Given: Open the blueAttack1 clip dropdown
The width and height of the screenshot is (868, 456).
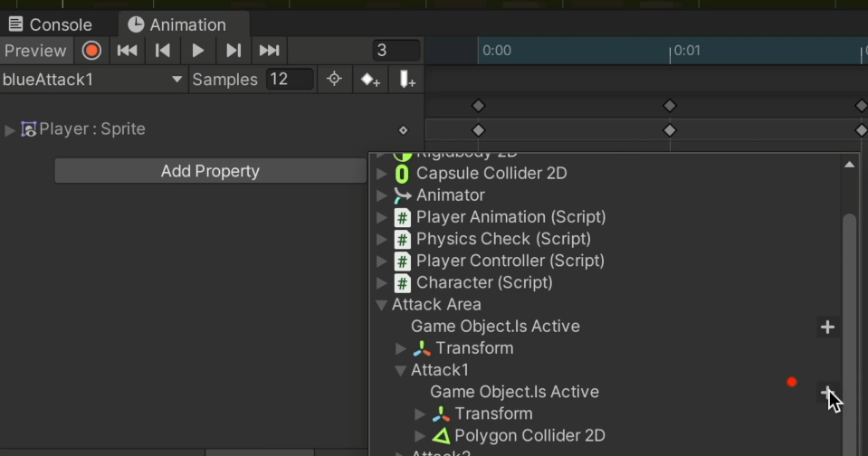Looking at the screenshot, I should 93,80.
